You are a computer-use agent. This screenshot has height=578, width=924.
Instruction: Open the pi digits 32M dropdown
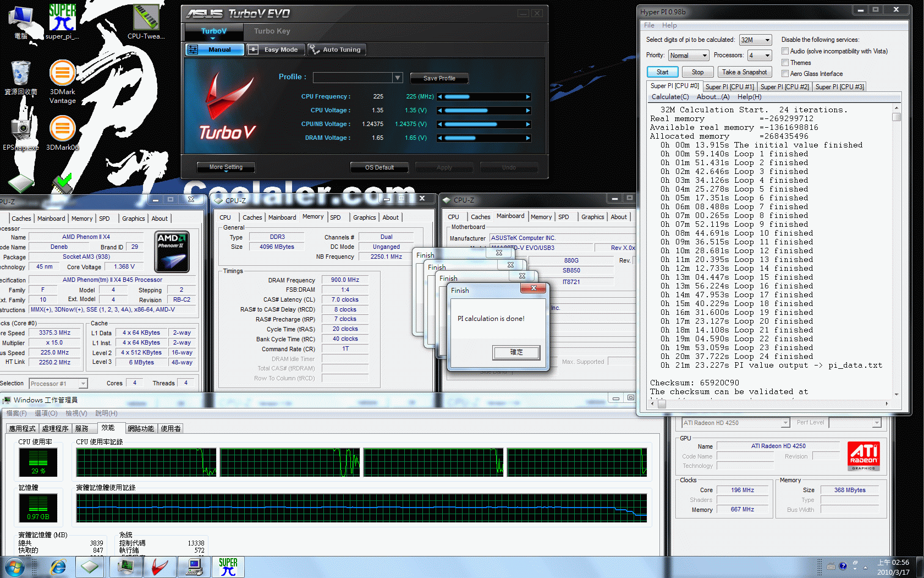(756, 40)
